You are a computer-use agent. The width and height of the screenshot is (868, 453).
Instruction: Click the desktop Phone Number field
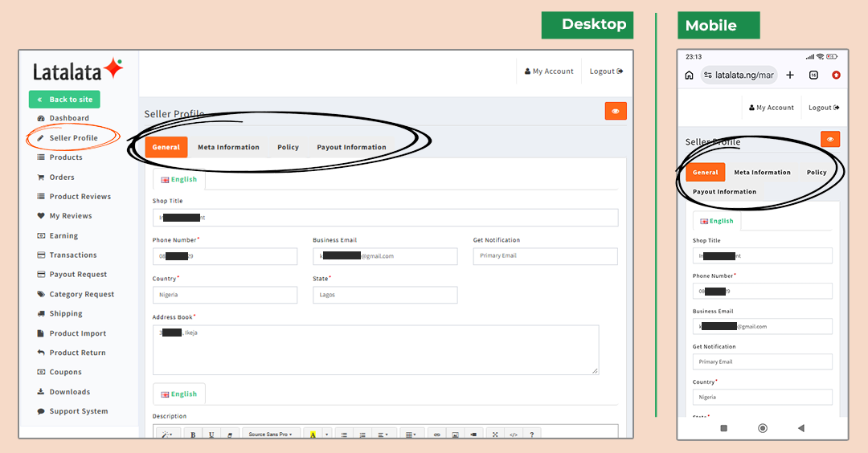coord(225,256)
